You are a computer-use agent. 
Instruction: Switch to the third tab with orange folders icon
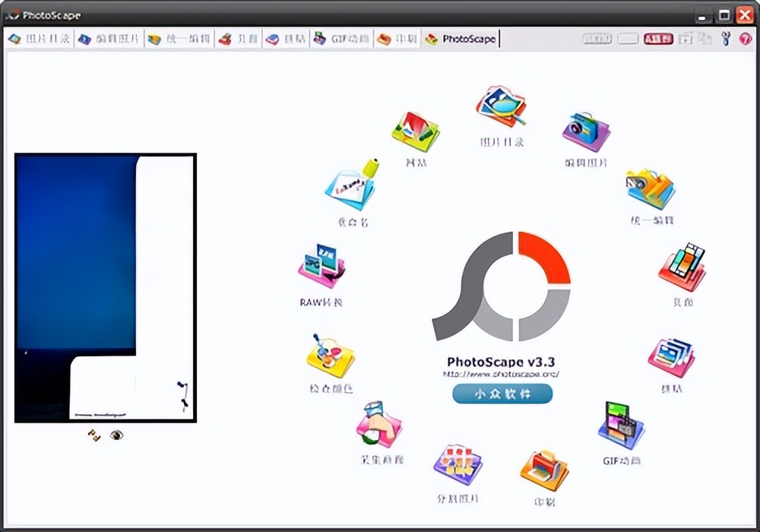coord(179,39)
